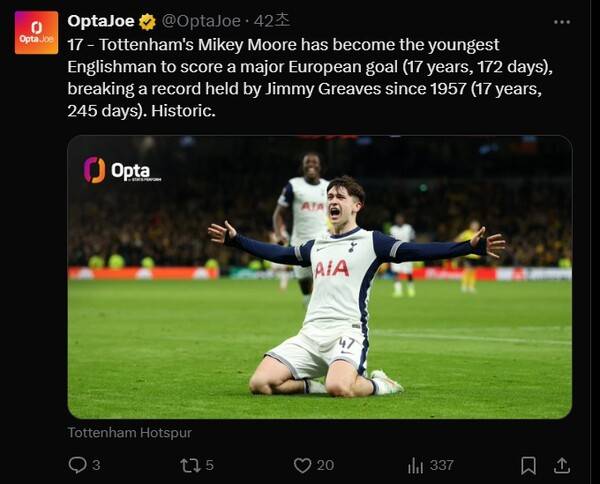Image resolution: width=600 pixels, height=484 pixels.
Task: Click the share upload arrow icon
Action: click(x=562, y=465)
